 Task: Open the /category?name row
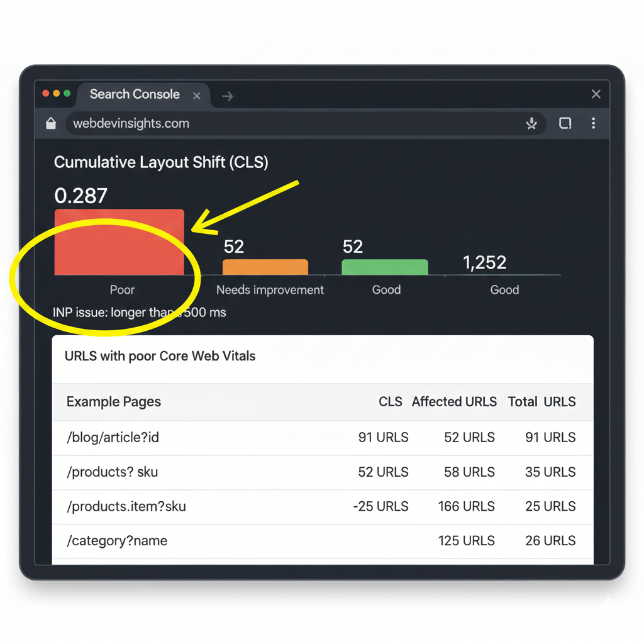click(323, 541)
